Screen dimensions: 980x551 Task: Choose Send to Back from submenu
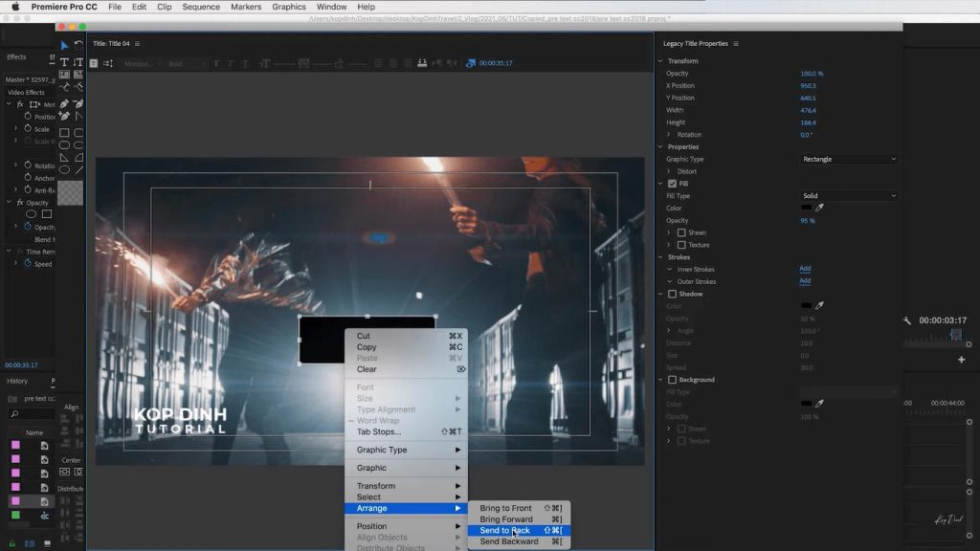coord(505,531)
